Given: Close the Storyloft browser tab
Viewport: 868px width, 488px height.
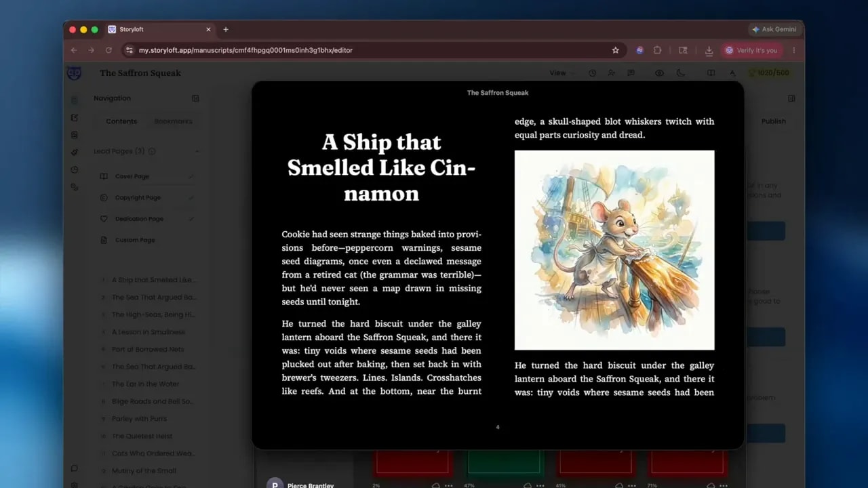Looking at the screenshot, I should tap(208, 29).
